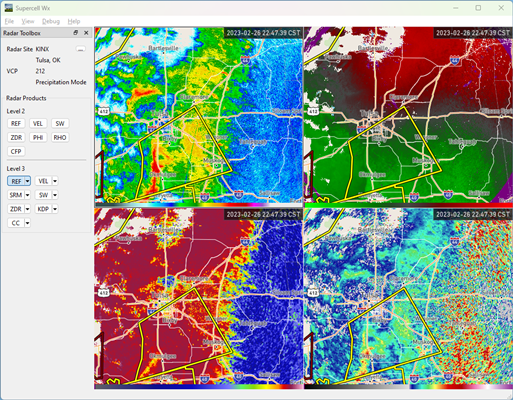
Task: Expand Level 3 KDP dropdown arrow
Action: [x=55, y=209]
